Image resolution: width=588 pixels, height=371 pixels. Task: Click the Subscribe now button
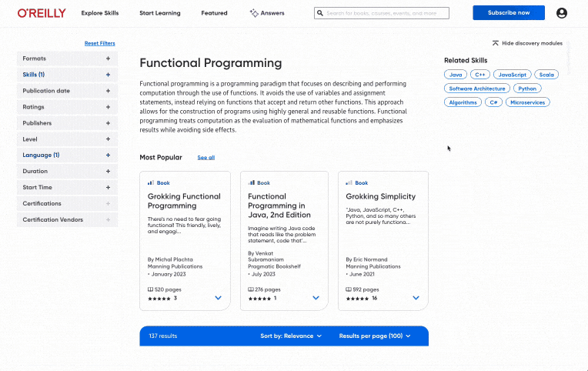coord(508,13)
